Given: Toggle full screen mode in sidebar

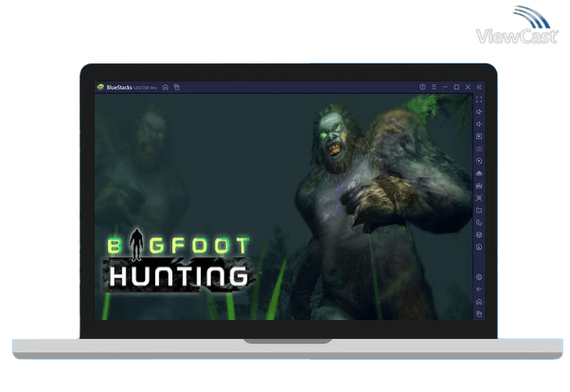Looking at the screenshot, I should tap(479, 99).
